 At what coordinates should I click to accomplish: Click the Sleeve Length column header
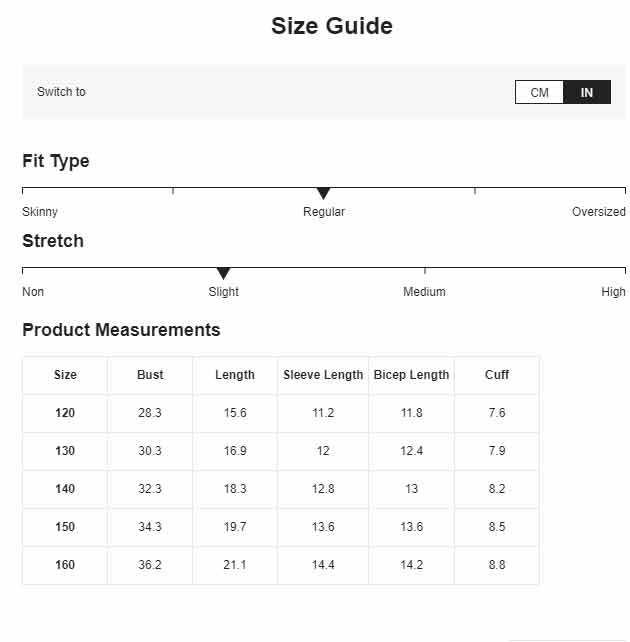tap(323, 375)
